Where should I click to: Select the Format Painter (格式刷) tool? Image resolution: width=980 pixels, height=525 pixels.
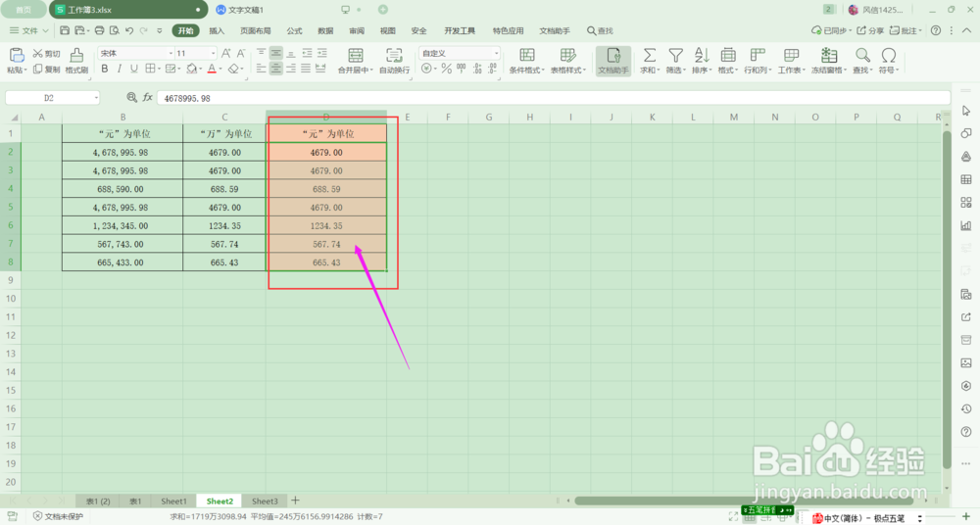(x=76, y=61)
